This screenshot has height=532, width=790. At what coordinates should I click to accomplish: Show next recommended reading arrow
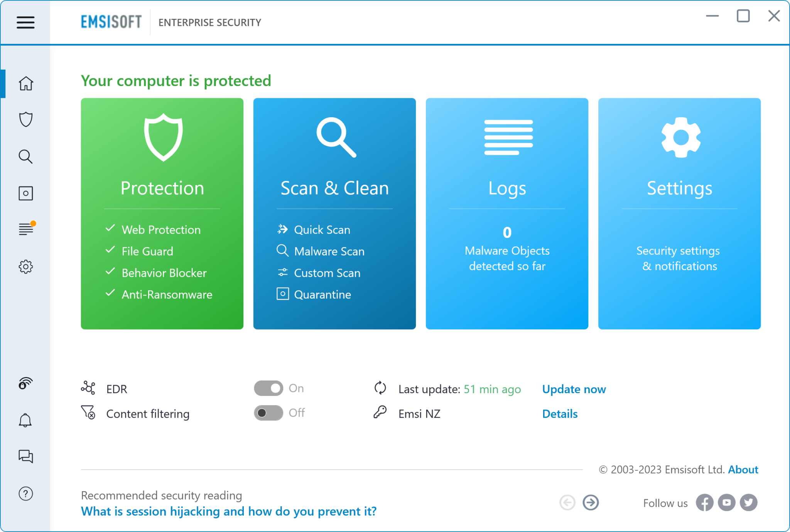591,502
